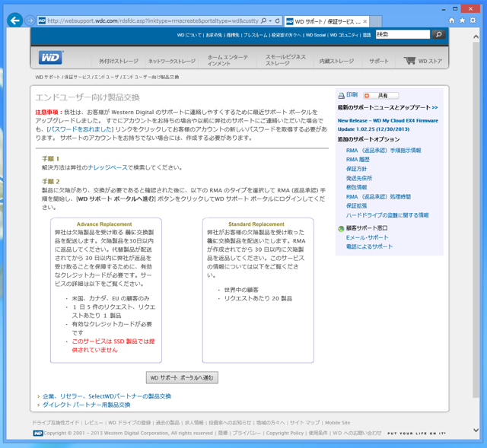Viewport: 487px width, 448px height.
Task: Close the WD サポート browser tab
Action: 365,21
